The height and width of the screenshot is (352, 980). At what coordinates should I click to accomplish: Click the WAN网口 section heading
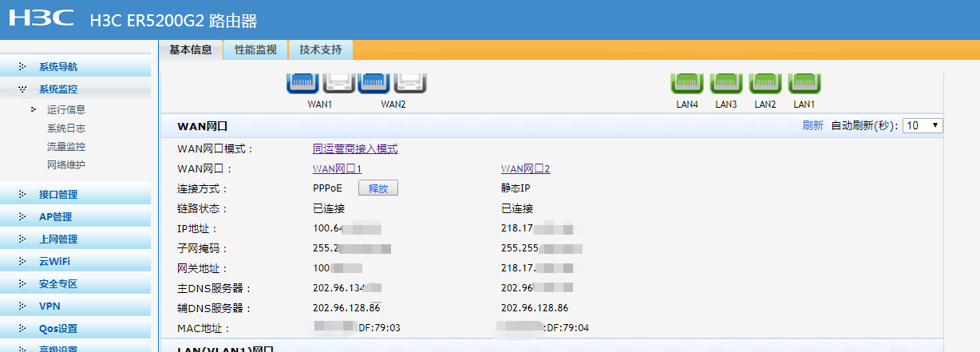click(x=203, y=126)
